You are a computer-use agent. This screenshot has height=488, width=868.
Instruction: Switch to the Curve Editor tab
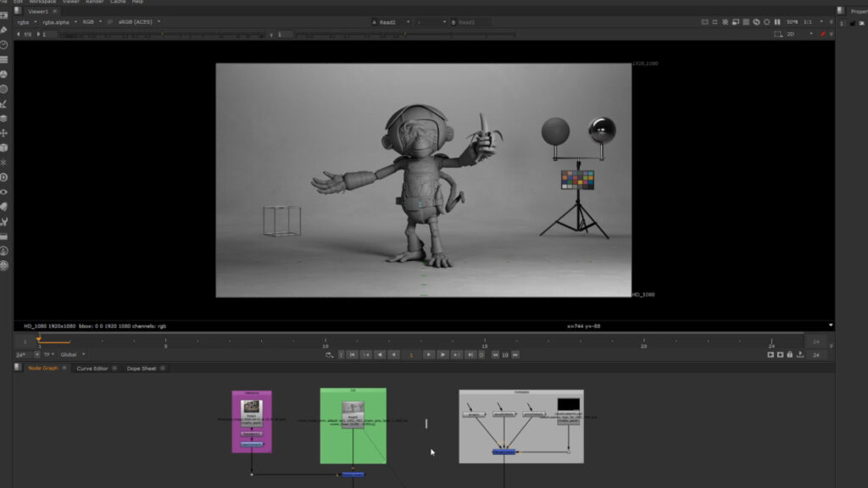(x=92, y=369)
